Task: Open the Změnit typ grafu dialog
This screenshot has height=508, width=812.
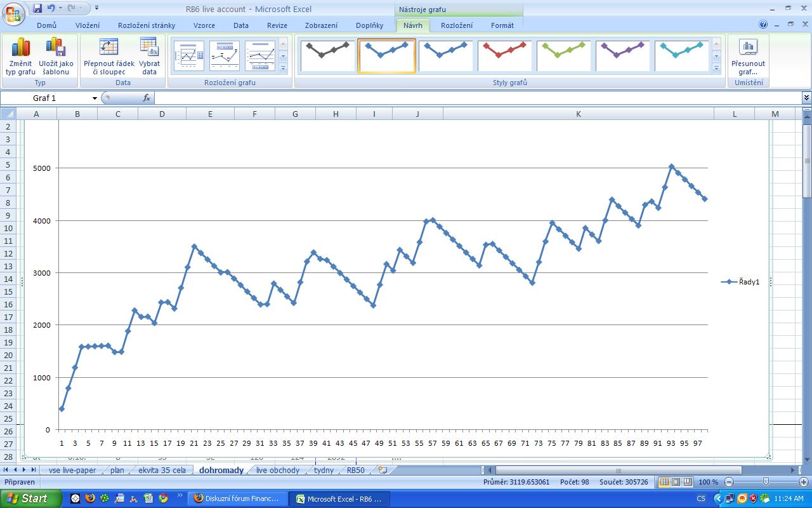Action: point(21,57)
